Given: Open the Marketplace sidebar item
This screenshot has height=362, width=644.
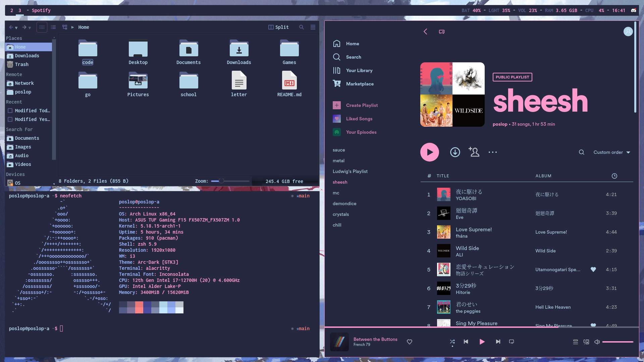Looking at the screenshot, I should (x=360, y=84).
